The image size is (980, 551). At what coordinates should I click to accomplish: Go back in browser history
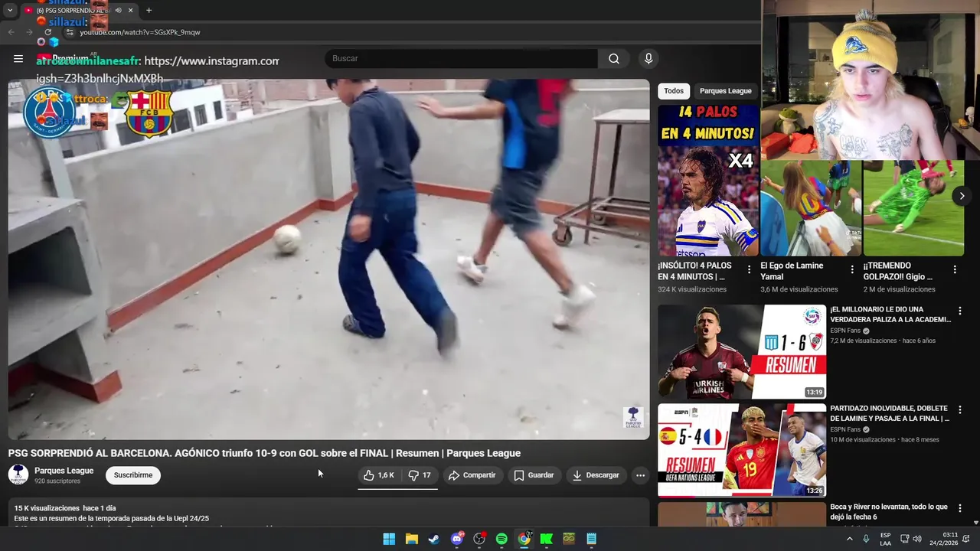pyautogui.click(x=11, y=32)
